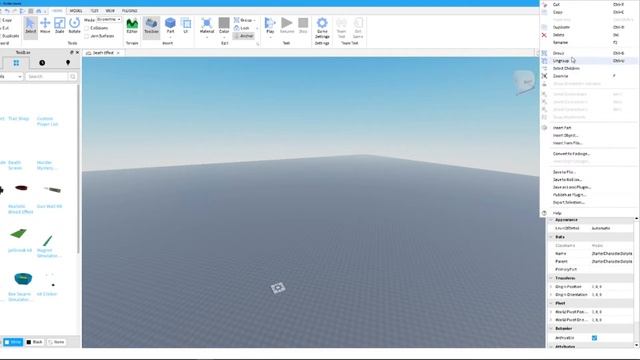Click the ribbon Group button
640x360 pixels.
[x=244, y=20]
